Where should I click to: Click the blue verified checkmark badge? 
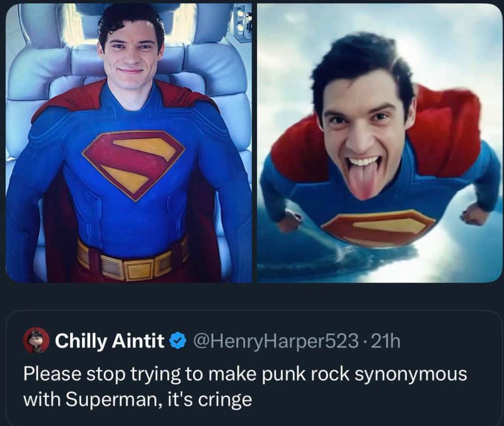(177, 341)
